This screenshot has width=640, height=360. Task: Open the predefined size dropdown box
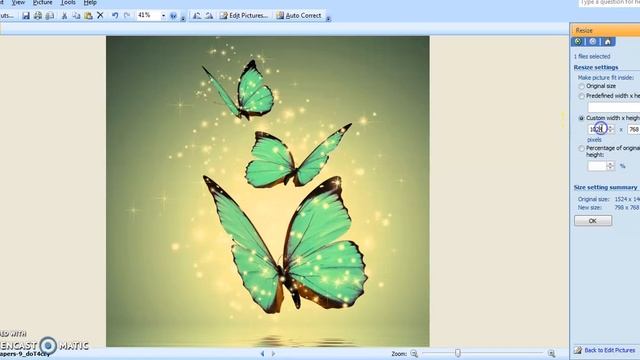[x=613, y=107]
